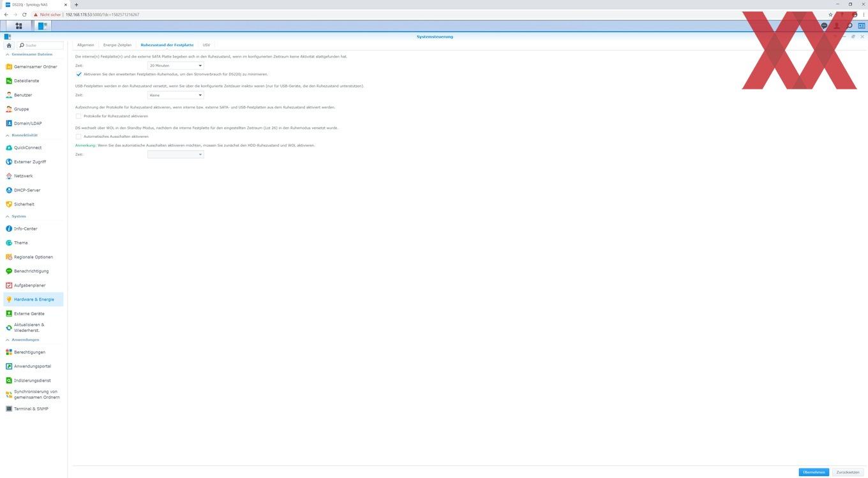Click the Suche search field
This screenshot has width=868, height=478.
pyautogui.click(x=41, y=45)
